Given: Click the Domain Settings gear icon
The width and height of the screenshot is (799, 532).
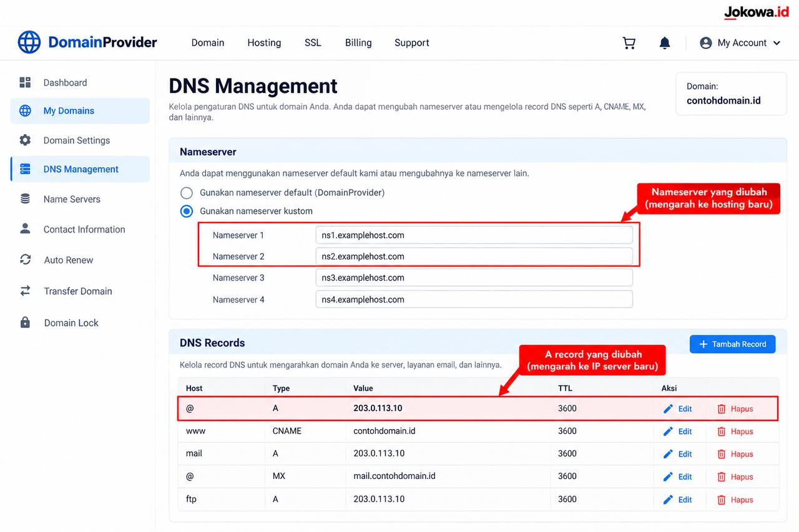Looking at the screenshot, I should point(25,140).
